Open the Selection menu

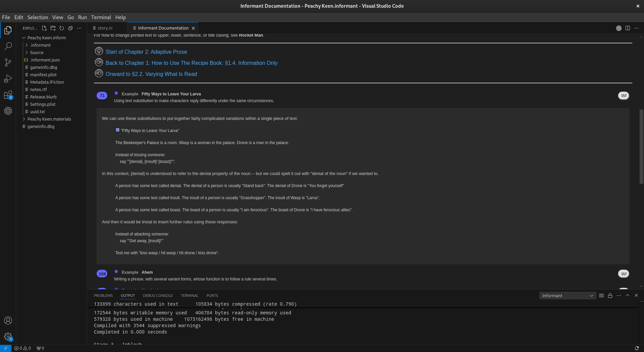coord(38,17)
